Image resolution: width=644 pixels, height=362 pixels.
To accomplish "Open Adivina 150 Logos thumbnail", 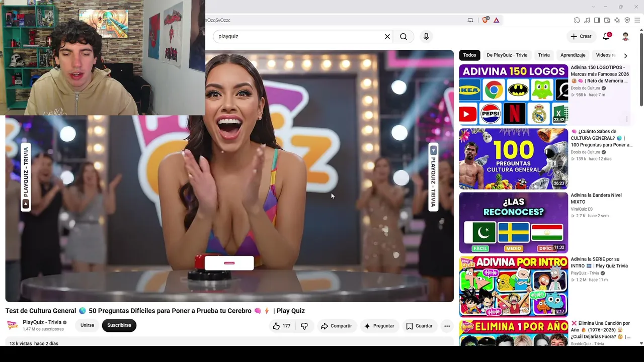I will (x=513, y=95).
